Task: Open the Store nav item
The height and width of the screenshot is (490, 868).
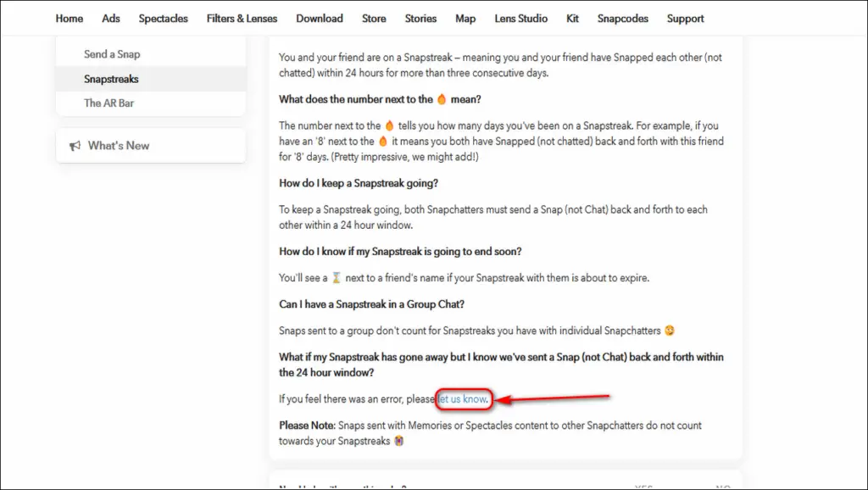Action: coord(374,19)
